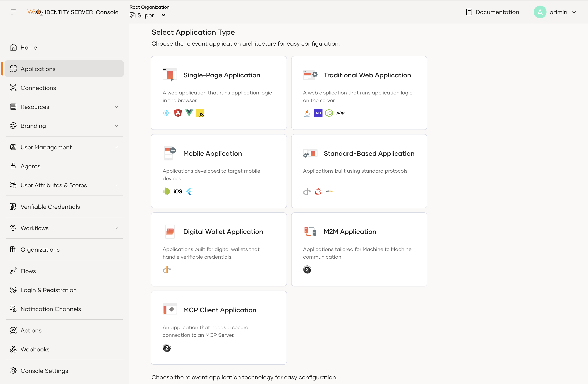Click the php logo in Traditional Web card

[x=340, y=113]
